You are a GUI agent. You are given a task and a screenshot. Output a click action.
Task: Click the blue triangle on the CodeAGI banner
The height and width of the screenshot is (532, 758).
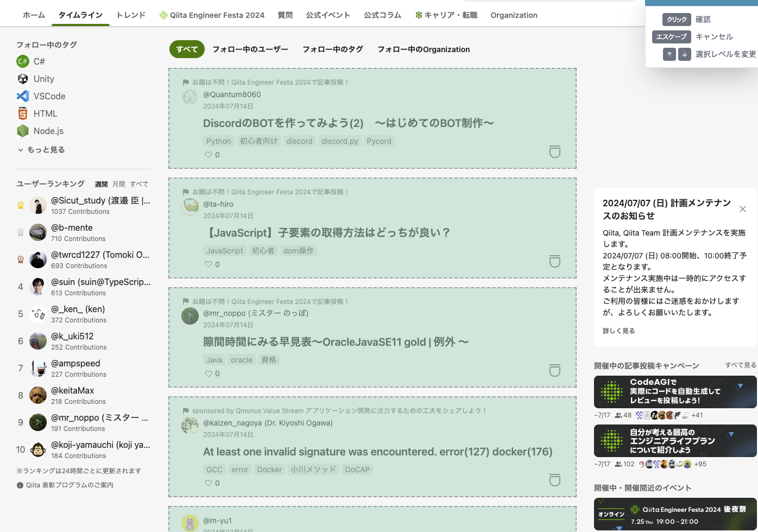point(740,385)
